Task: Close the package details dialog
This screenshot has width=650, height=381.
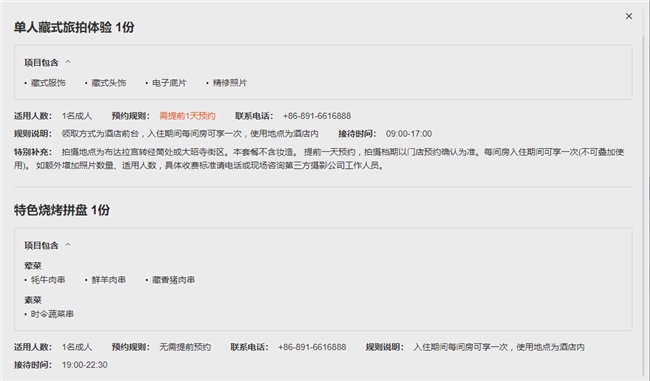Action: click(629, 16)
